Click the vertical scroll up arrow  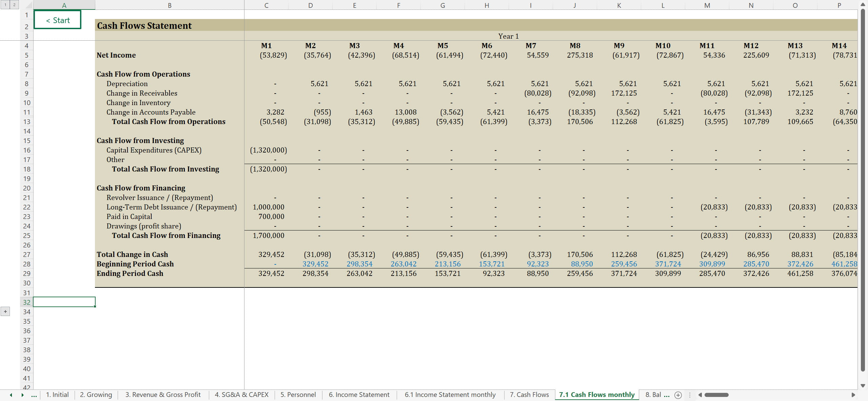[863, 5]
